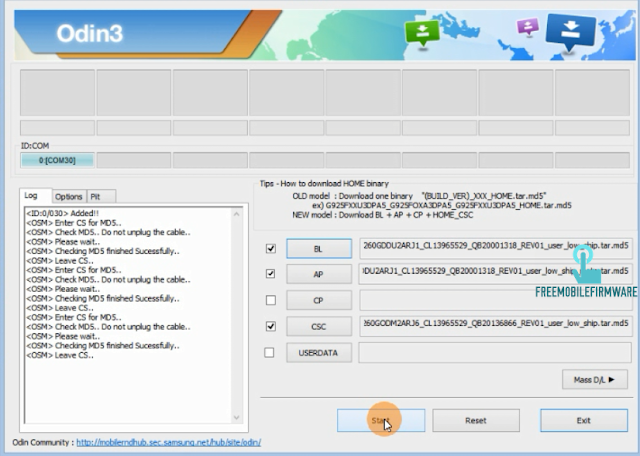Uncheck the BL checkbox
This screenshot has width=640, height=456.
[271, 248]
